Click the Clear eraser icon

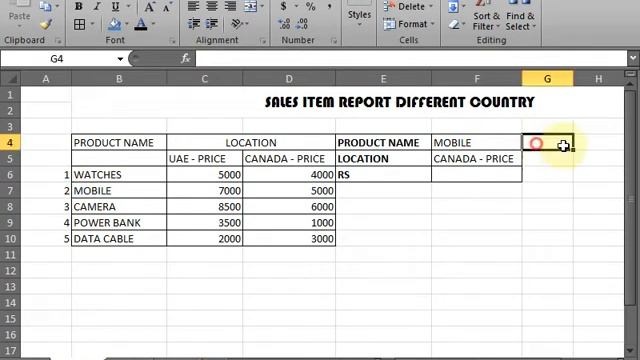pyautogui.click(x=453, y=24)
